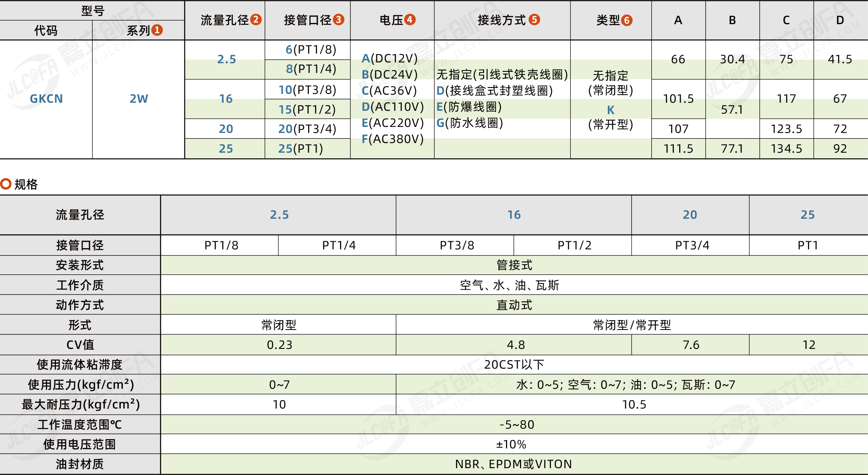Screen dimensions: 868x475
Task: Select the GKCN model code
Action: (46, 99)
